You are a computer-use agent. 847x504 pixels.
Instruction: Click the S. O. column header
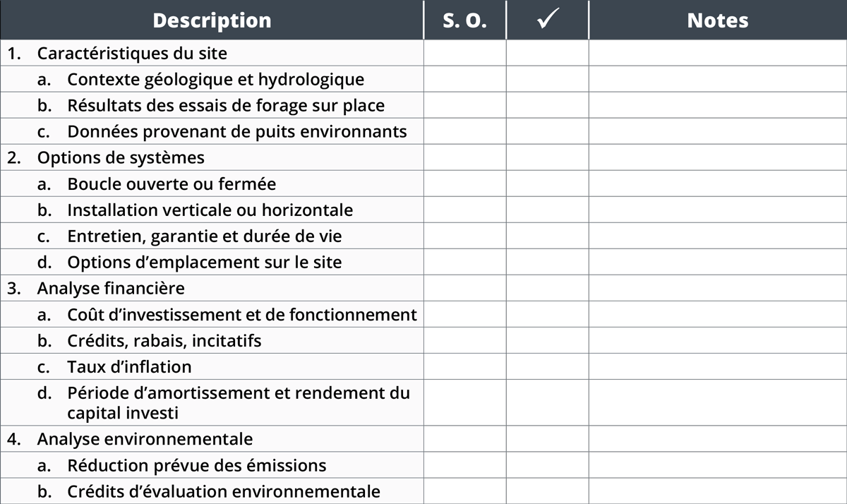465,20
